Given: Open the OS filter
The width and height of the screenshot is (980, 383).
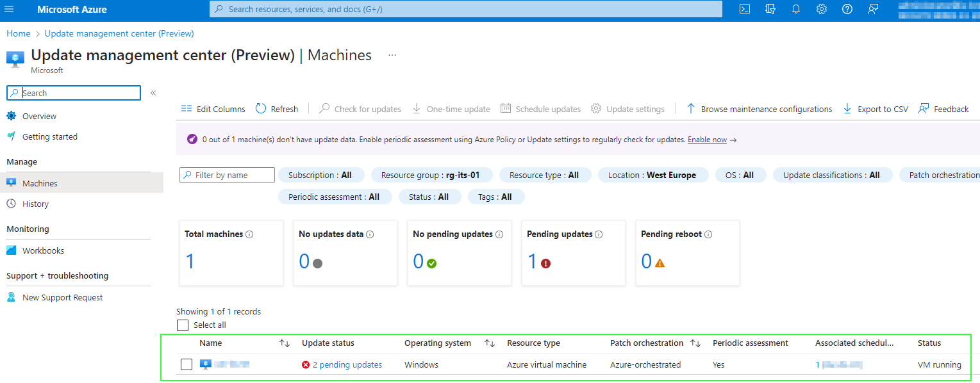Looking at the screenshot, I should click(740, 175).
